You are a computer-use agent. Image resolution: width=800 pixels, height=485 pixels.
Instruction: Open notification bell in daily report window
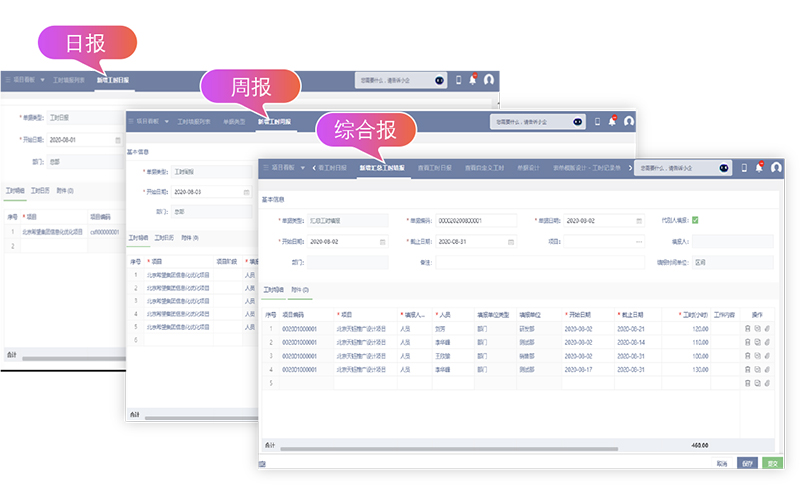[x=473, y=80]
